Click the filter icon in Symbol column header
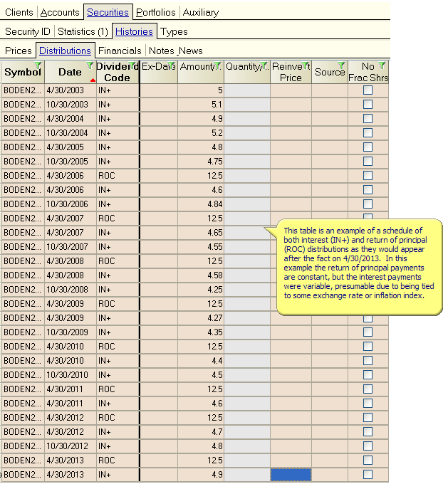This screenshot has height=484, width=448. (x=38, y=65)
